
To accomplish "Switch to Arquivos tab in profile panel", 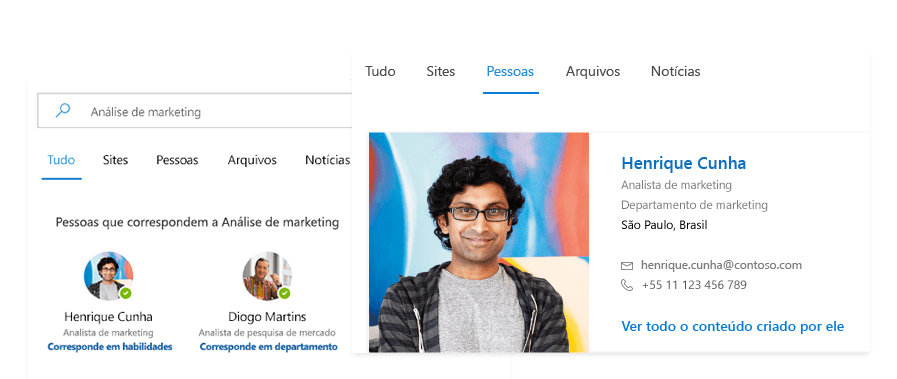I will [x=593, y=71].
